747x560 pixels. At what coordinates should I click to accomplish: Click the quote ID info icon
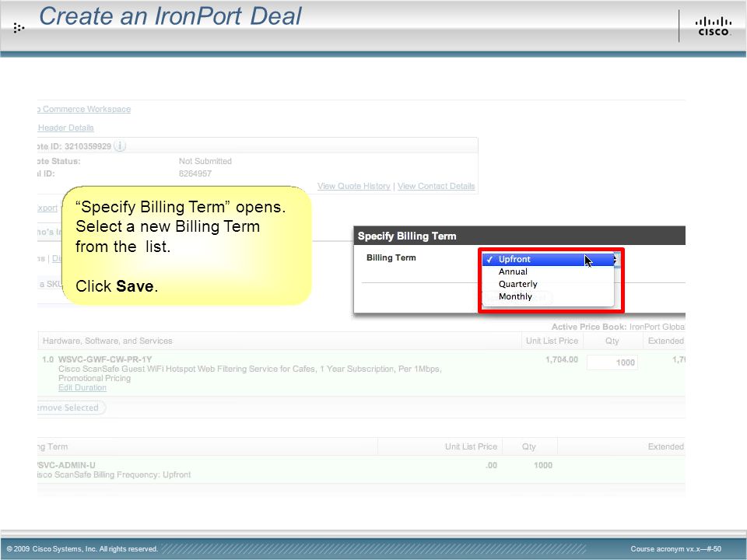coord(120,146)
